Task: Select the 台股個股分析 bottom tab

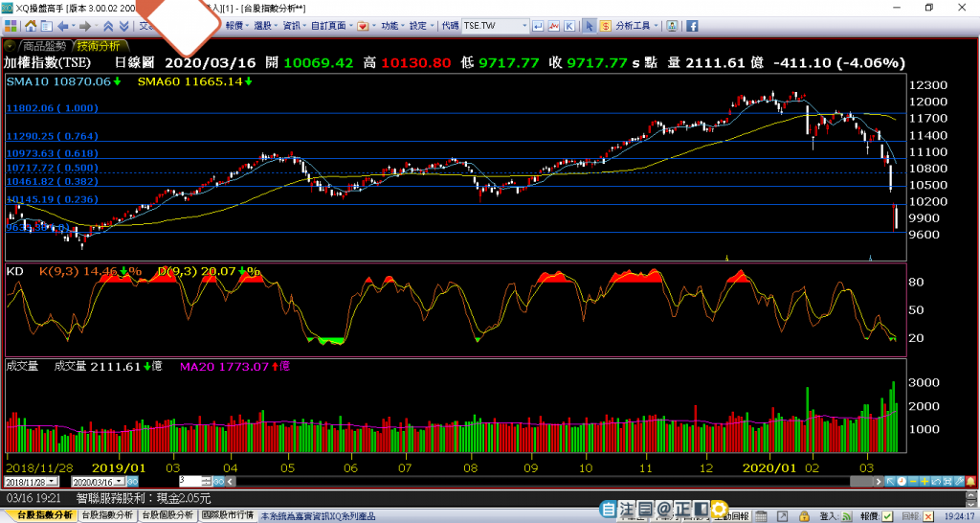Action: pos(167,515)
